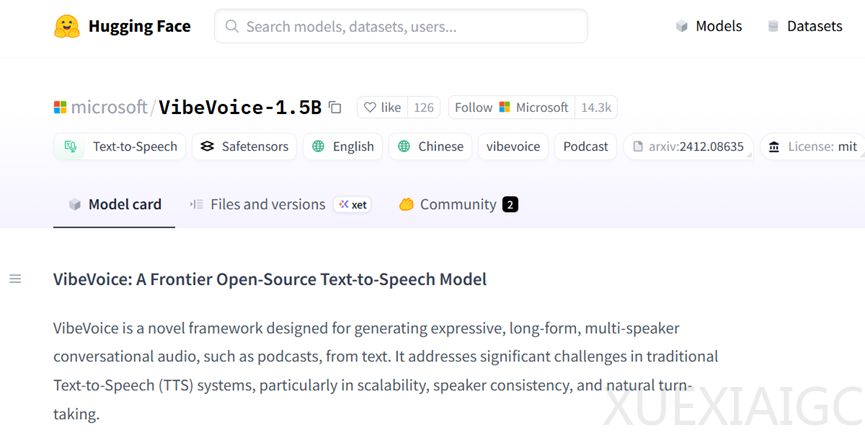Click the globe icon on Chinese tag

[x=404, y=146]
